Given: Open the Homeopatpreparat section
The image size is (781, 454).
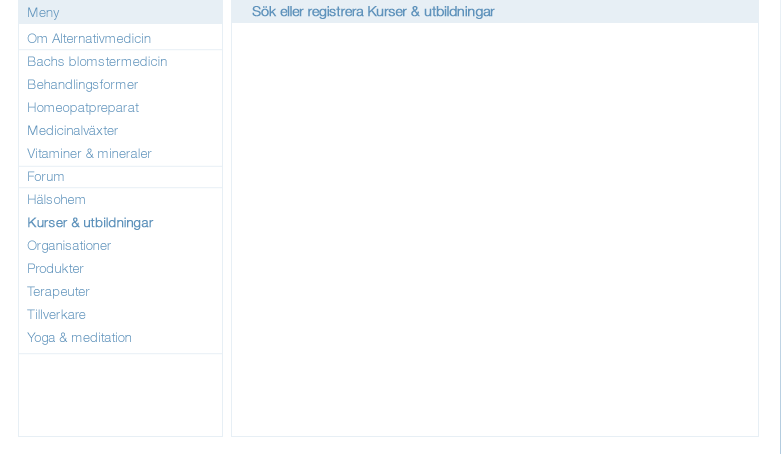Looking at the screenshot, I should tap(83, 107).
